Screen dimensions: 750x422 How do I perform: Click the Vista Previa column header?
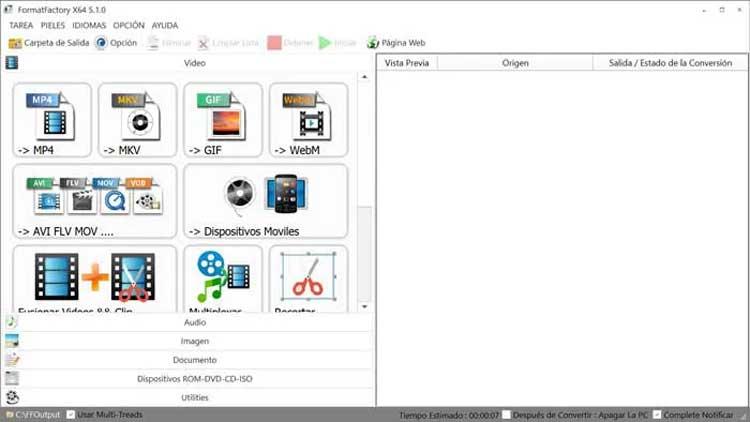(x=407, y=63)
